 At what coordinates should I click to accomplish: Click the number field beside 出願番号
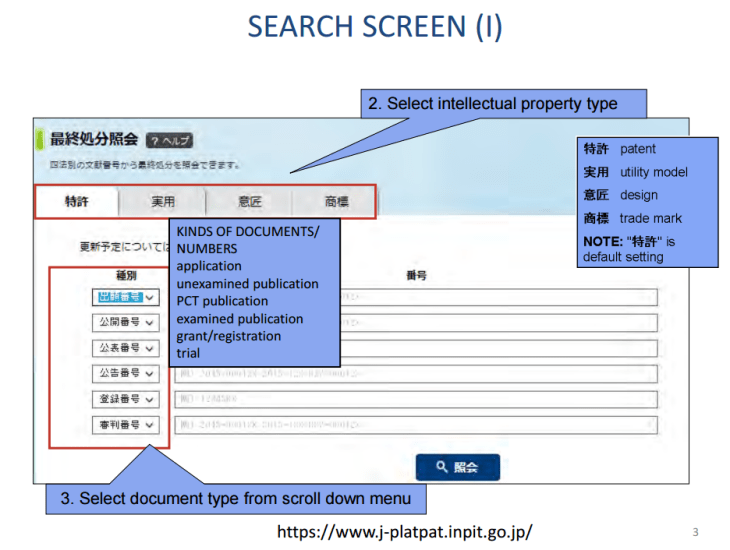[x=500, y=297]
